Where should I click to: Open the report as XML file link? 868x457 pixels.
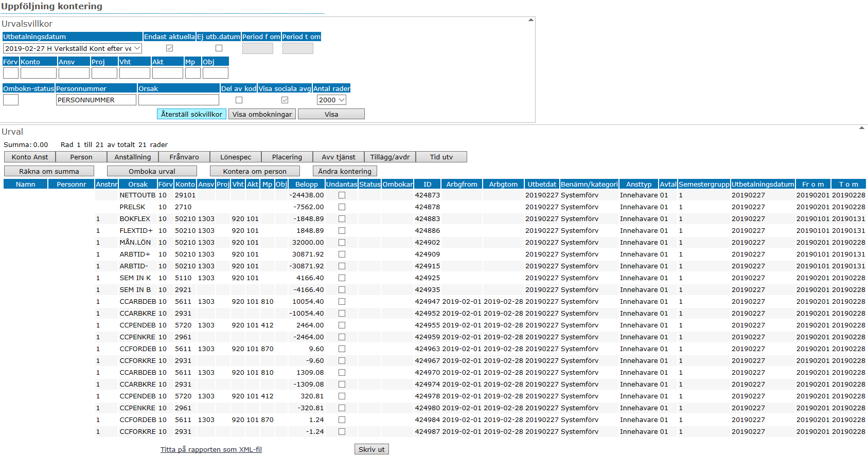click(211, 449)
